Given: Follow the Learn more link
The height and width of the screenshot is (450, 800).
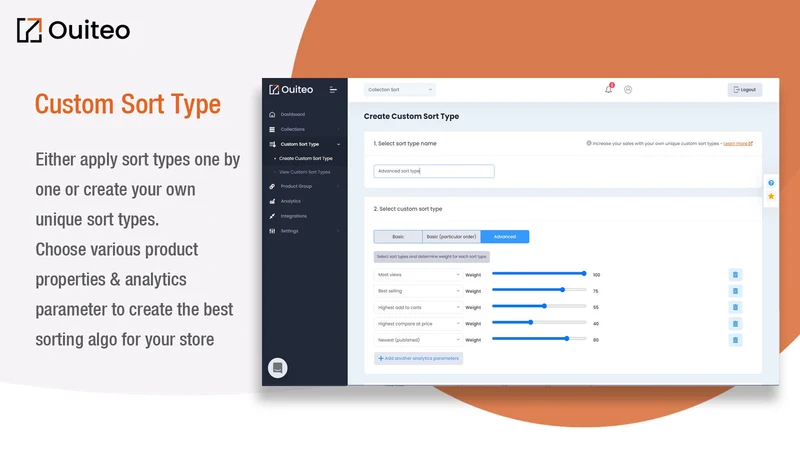Looking at the screenshot, I should click(738, 143).
